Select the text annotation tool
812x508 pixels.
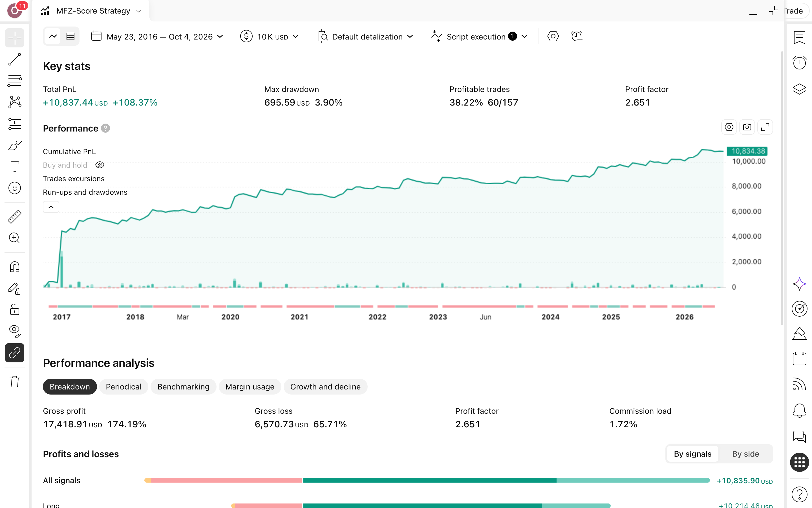pyautogui.click(x=15, y=167)
